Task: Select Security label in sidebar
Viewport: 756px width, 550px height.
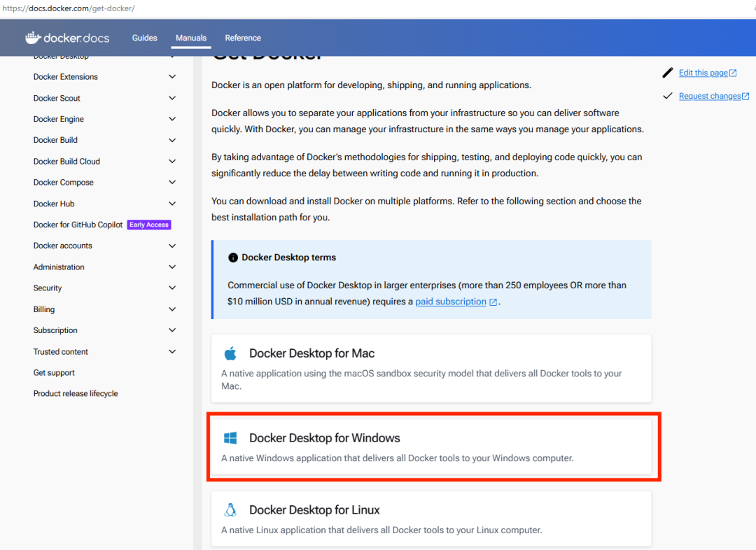Action: point(48,288)
